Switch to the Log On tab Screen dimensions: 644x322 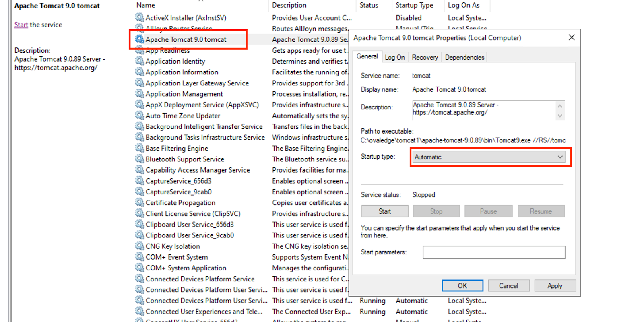[x=394, y=57]
